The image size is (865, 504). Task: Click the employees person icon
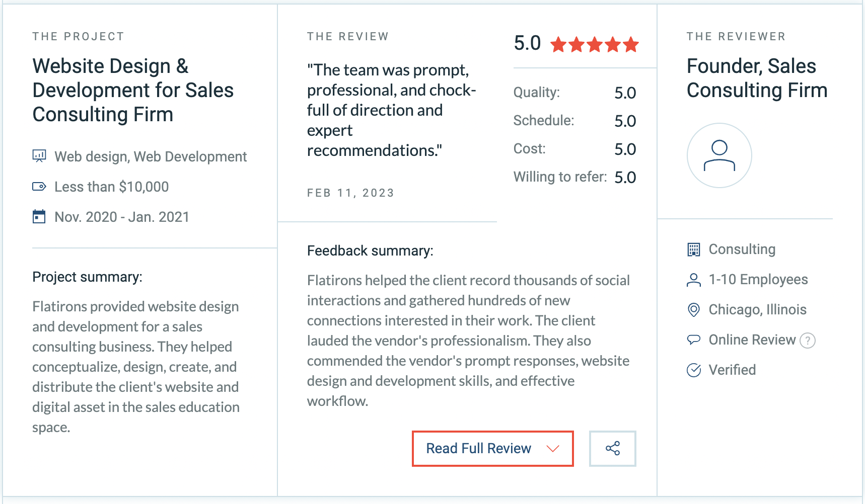click(694, 280)
